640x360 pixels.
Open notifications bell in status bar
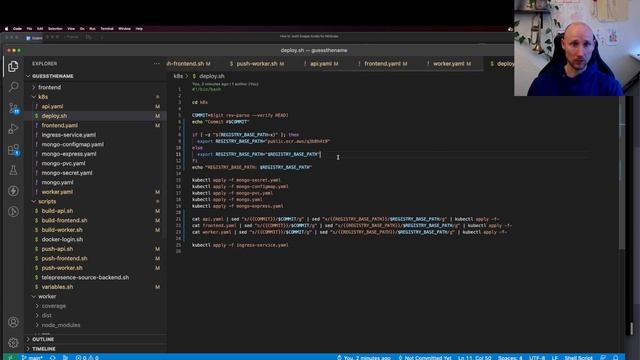pyautogui.click(x=616, y=357)
